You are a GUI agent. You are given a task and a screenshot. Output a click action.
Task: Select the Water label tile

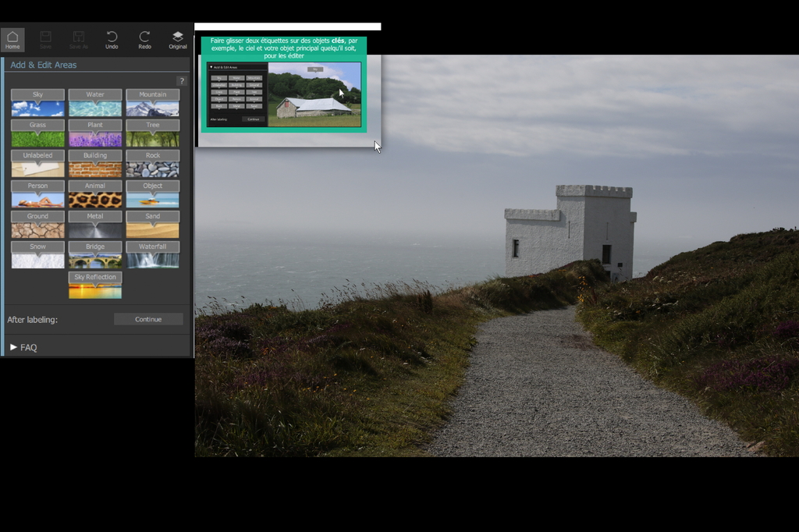tap(94, 100)
